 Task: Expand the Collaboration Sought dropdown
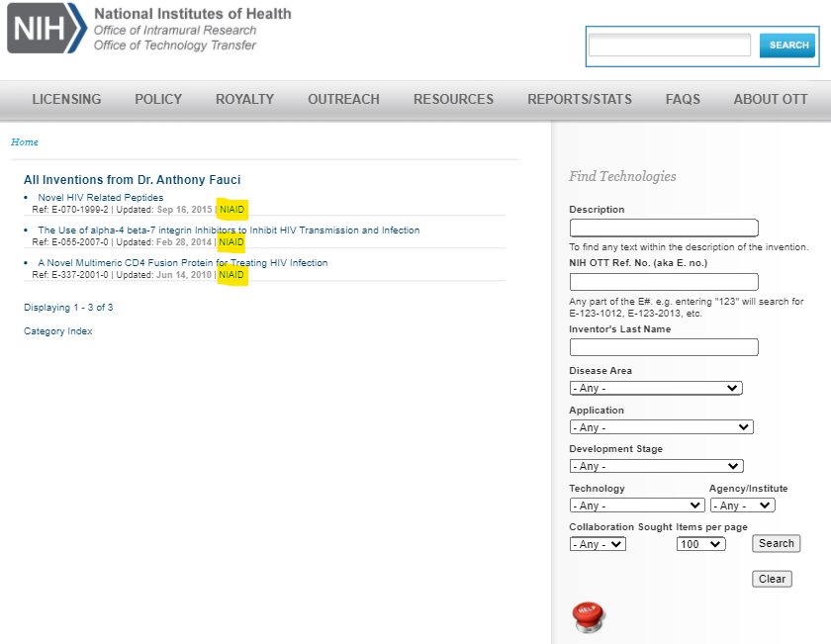tap(598, 544)
